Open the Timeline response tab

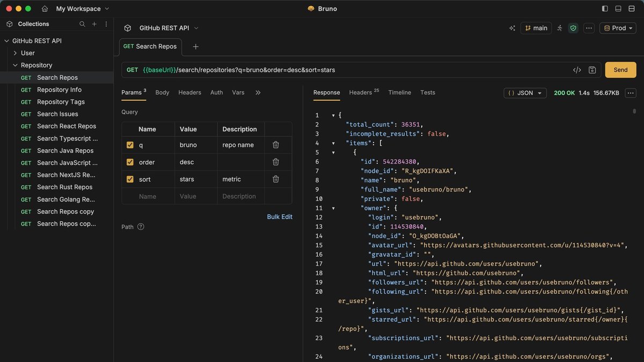click(x=399, y=92)
